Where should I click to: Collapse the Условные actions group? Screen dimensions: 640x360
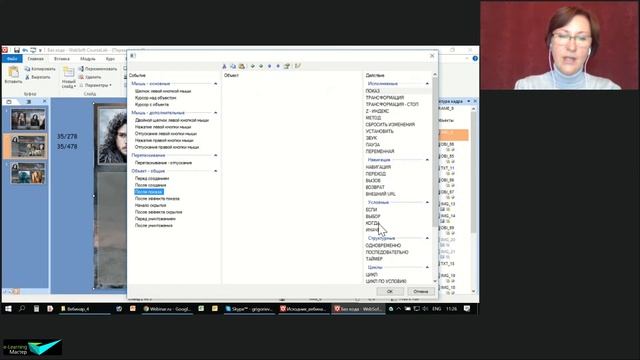[427, 202]
